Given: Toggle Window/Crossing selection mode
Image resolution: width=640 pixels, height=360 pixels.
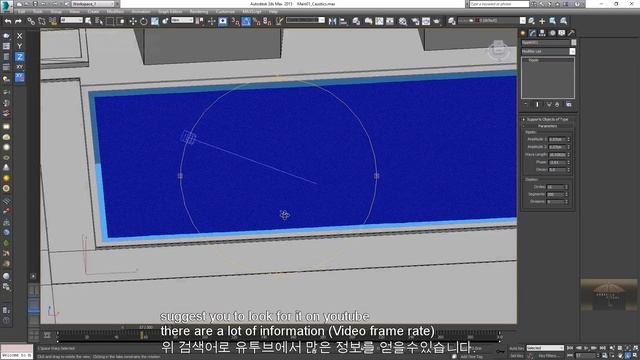Looking at the screenshot, I should coord(121,21).
